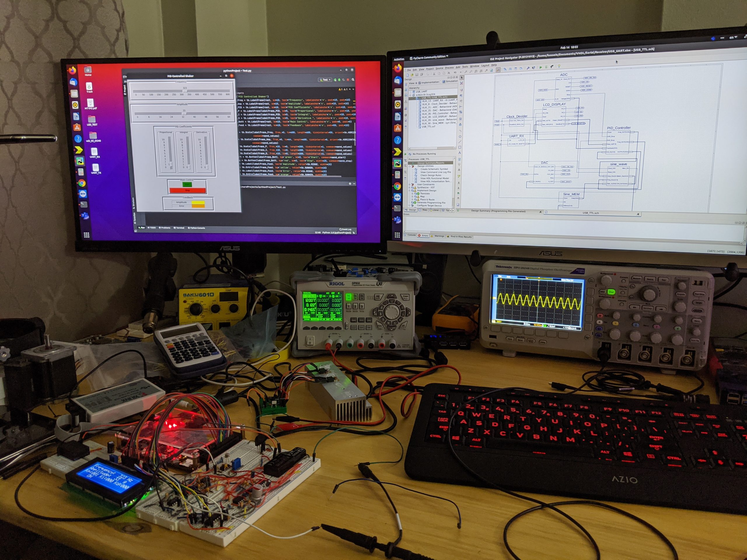Click Activities on the right monitor
747x560 pixels.
click(x=399, y=59)
